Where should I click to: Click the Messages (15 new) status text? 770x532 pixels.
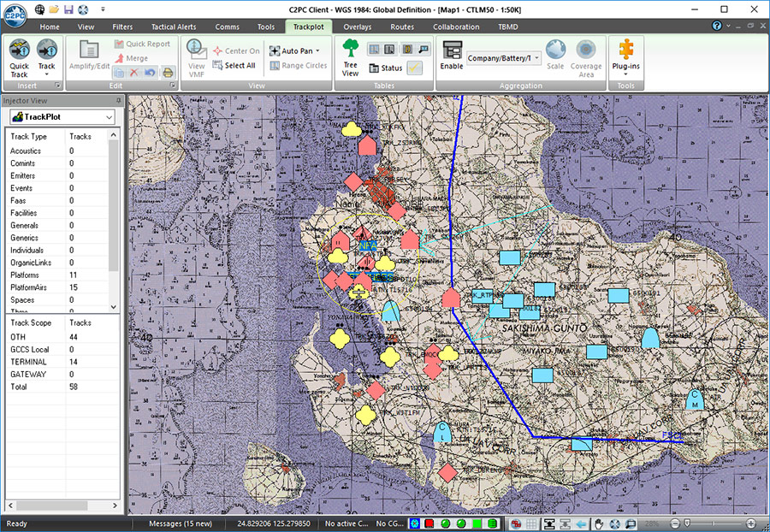(x=180, y=523)
